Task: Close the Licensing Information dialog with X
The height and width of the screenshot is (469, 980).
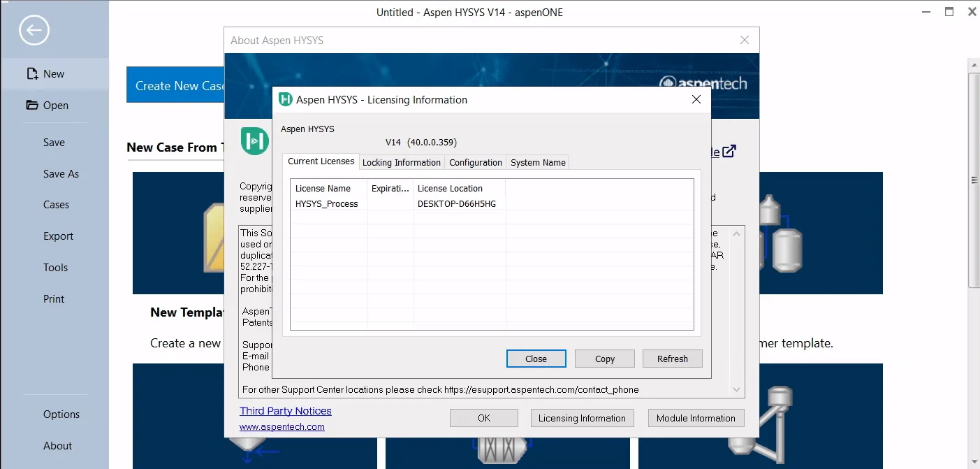Action: tap(696, 100)
